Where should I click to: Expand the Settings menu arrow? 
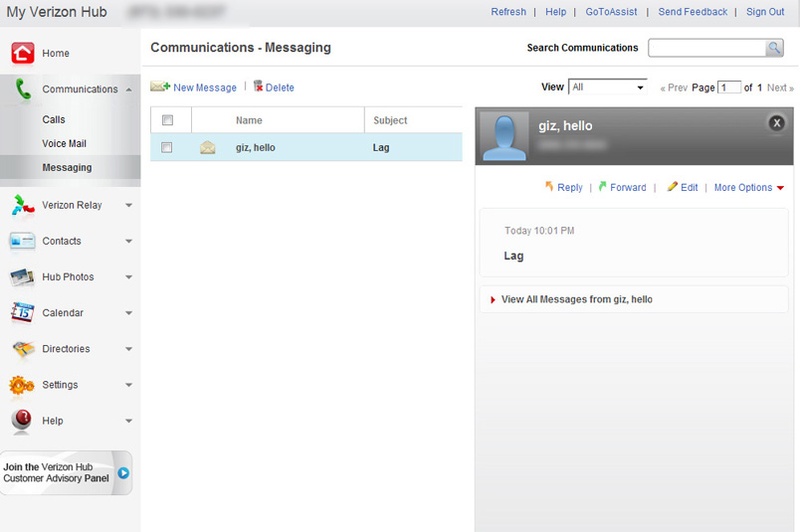point(129,385)
